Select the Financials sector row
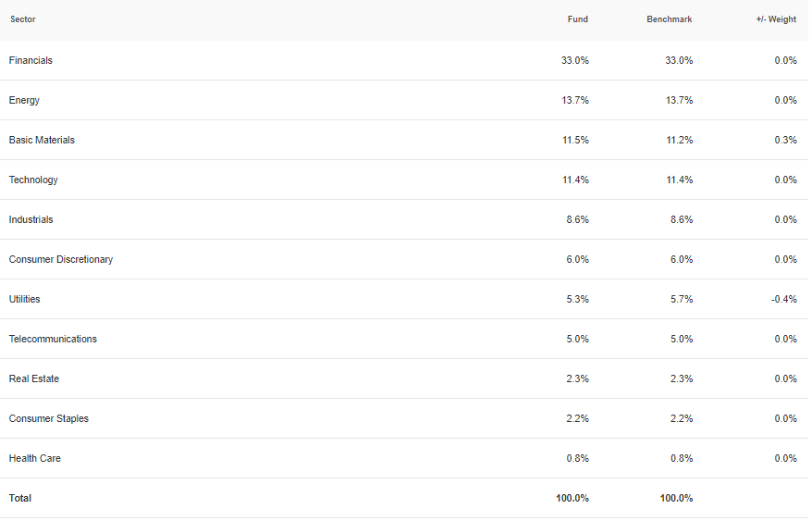The height and width of the screenshot is (521, 812). (x=404, y=60)
